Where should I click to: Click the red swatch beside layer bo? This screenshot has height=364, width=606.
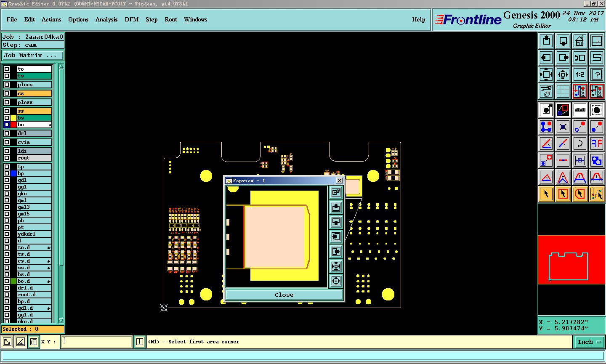point(13,125)
